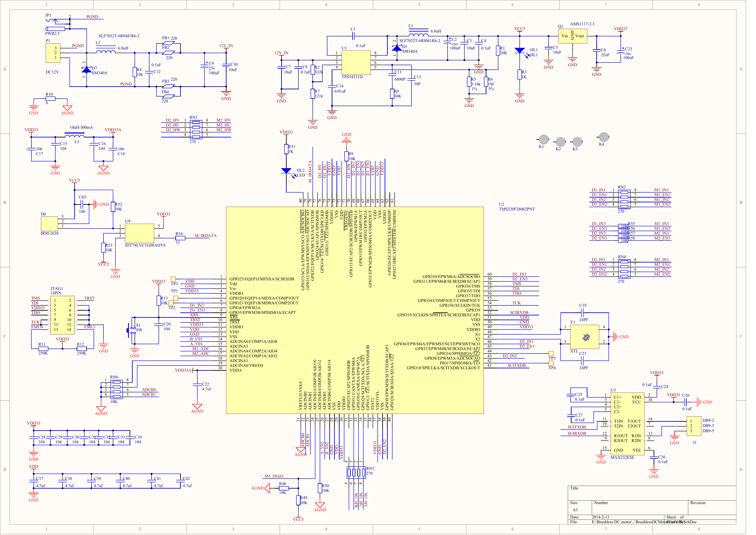This screenshot has width=756, height=535.
Task: Click the 'PWR2.5' label under JP1
Action: click(52, 34)
